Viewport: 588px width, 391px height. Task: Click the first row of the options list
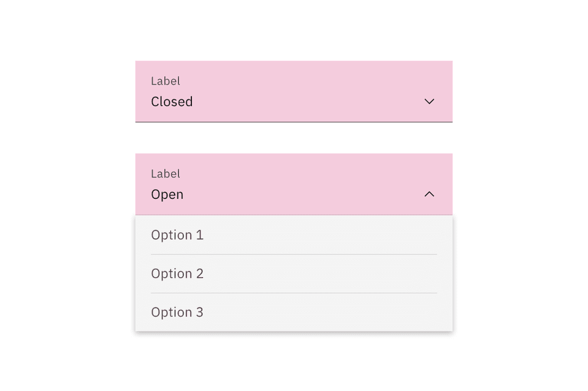[293, 235]
